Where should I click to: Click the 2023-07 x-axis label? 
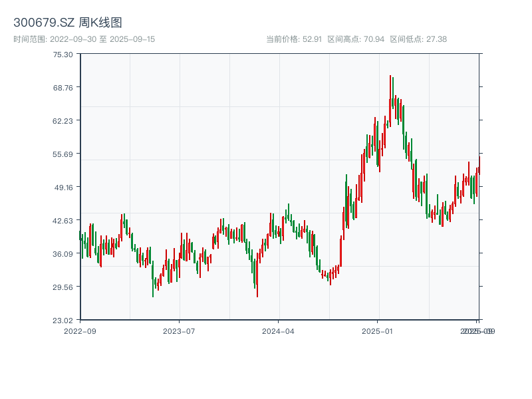coord(179,331)
